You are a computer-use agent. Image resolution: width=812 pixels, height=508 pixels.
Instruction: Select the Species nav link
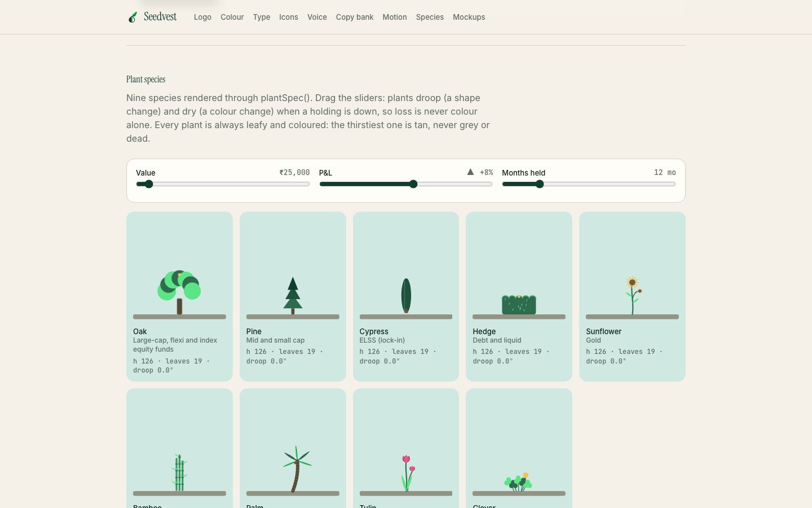(x=430, y=17)
